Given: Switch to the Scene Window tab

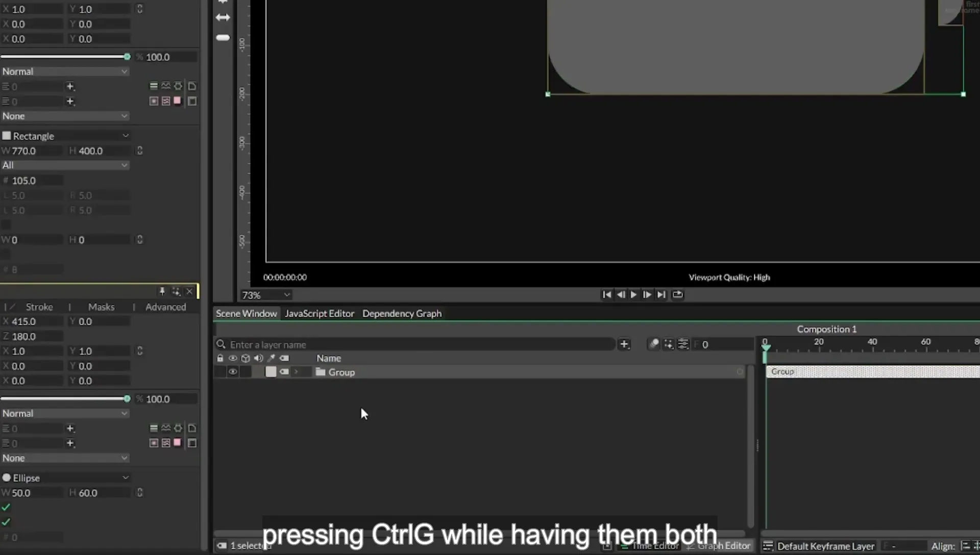Looking at the screenshot, I should point(246,314).
